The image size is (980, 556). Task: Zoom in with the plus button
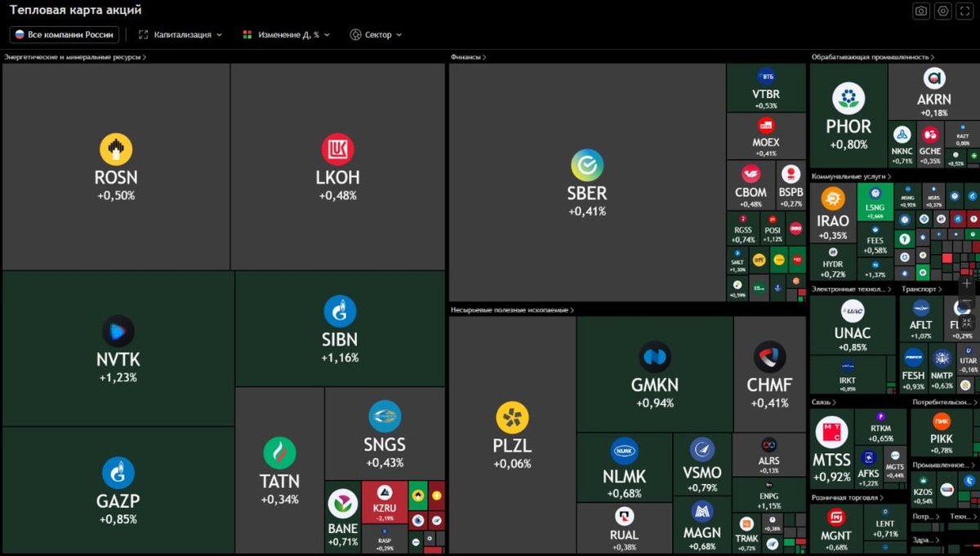[x=967, y=283]
